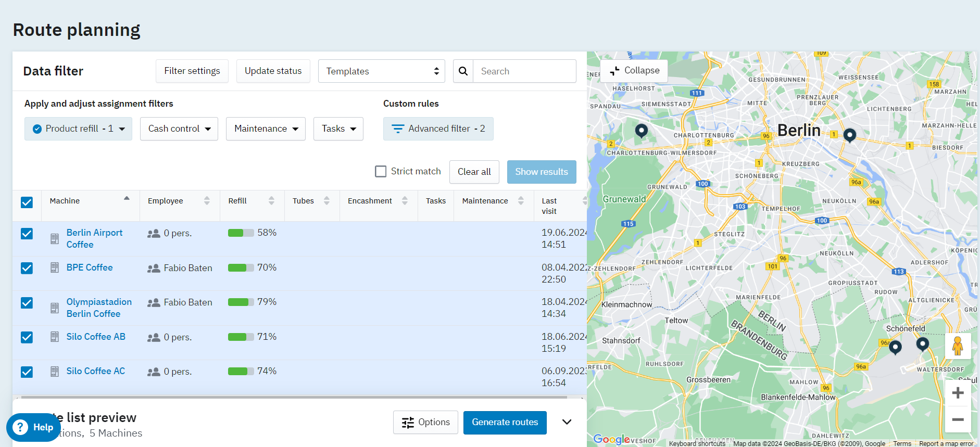Screen dimensions: 980x447
Task: Sort table by Employee column
Action: click(x=207, y=201)
